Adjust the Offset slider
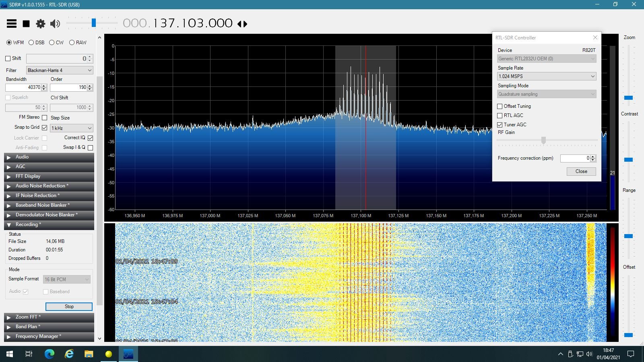 [628, 335]
